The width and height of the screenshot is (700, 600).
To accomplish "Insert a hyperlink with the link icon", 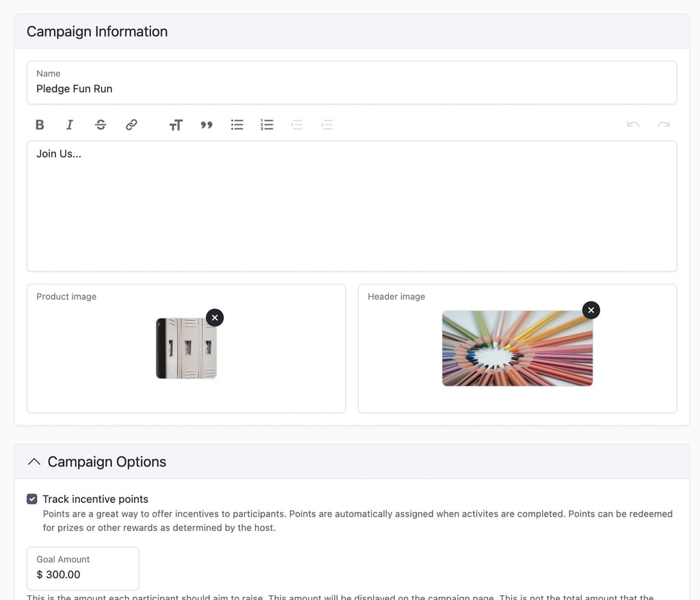I will point(131,124).
